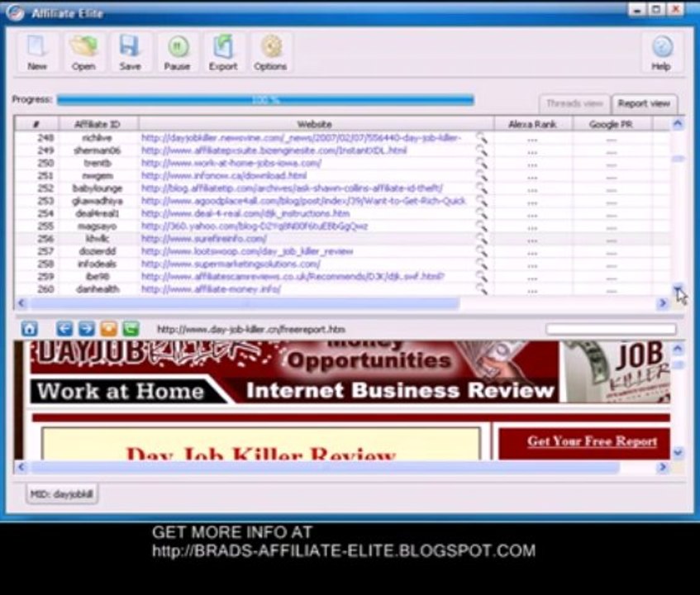Click the New project toolbar icon

(x=37, y=52)
